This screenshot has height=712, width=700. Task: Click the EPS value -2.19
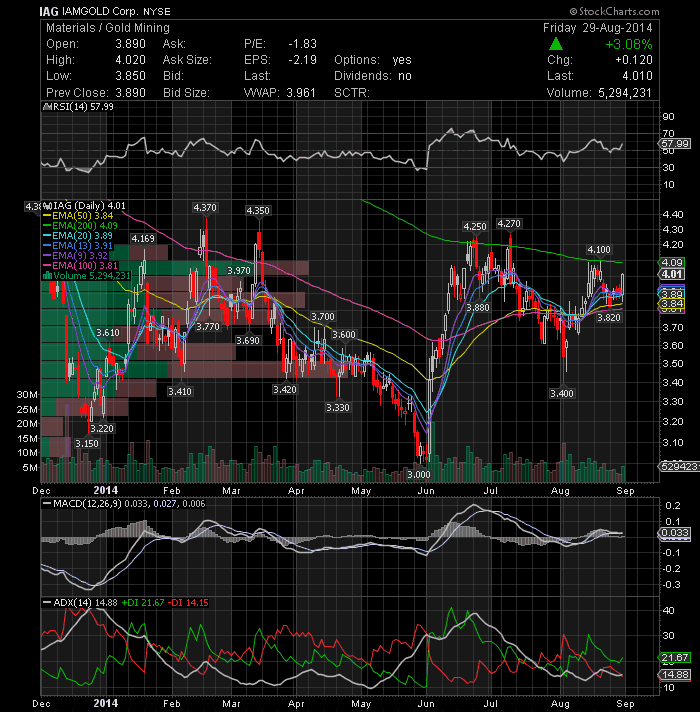pos(302,60)
